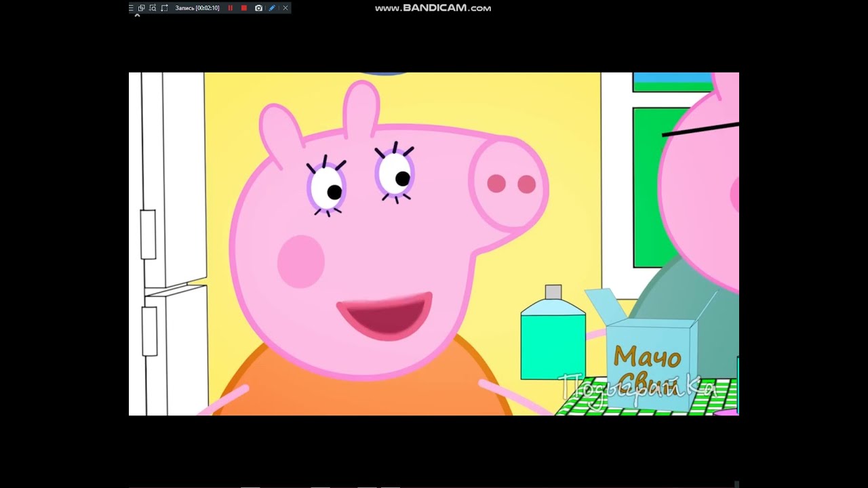This screenshot has height=488, width=868.
Task: Click the www.BANDICAM.com header text
Action: 433,8
